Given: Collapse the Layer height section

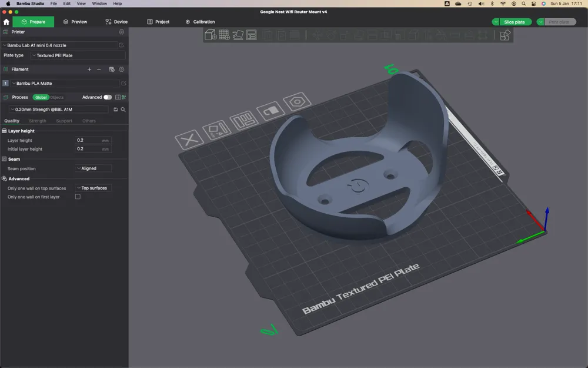Looking at the screenshot, I should click(x=21, y=131).
